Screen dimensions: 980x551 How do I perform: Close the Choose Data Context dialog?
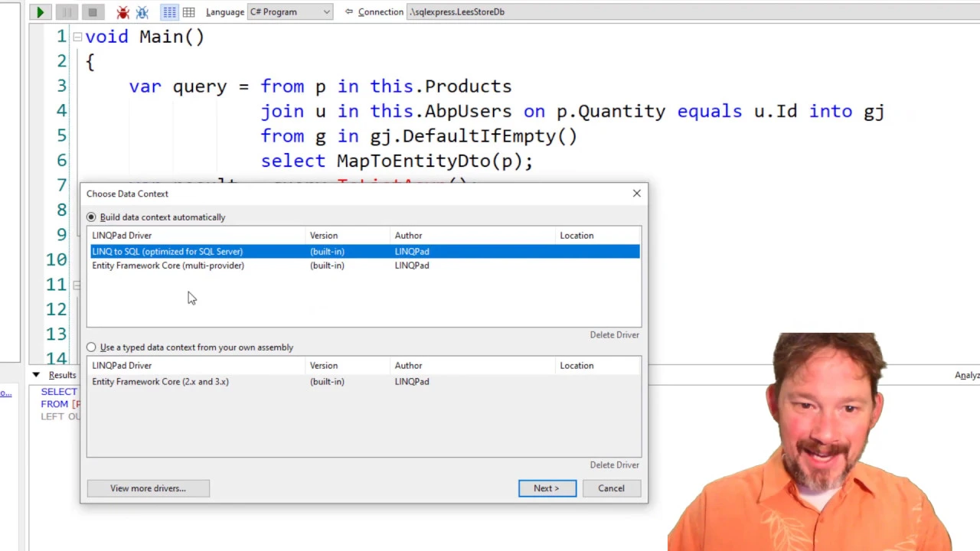636,194
